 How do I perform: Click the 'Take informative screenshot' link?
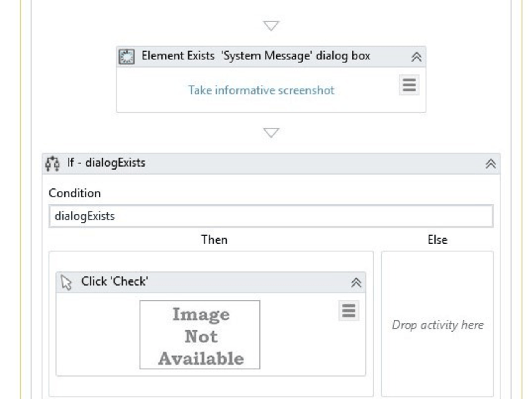[261, 90]
